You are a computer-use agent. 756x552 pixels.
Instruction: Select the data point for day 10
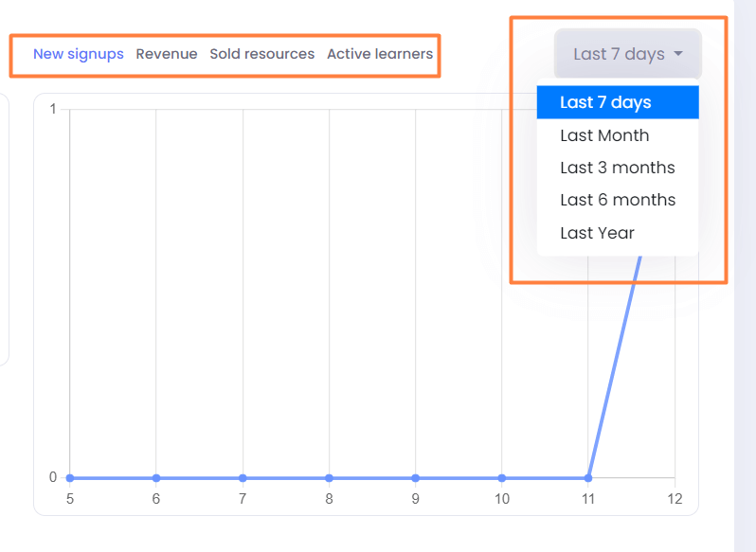(x=502, y=478)
